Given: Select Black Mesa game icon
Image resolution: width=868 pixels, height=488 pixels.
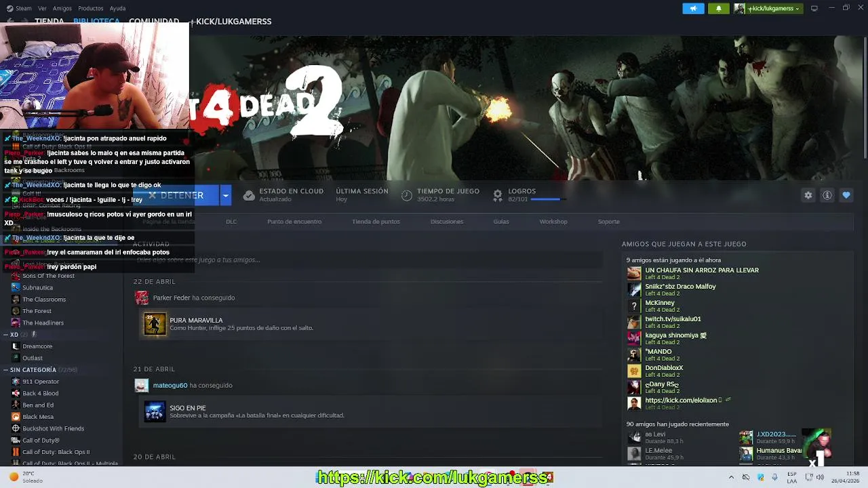Looking at the screenshot, I should pos(16,417).
